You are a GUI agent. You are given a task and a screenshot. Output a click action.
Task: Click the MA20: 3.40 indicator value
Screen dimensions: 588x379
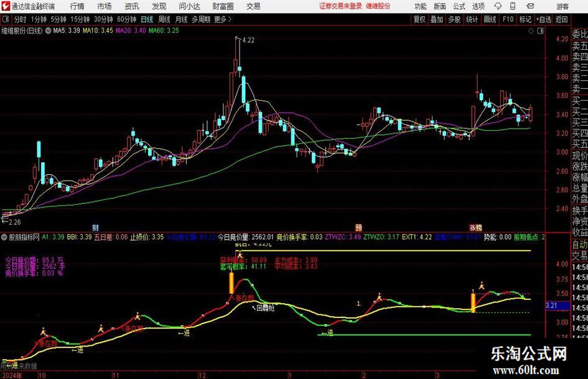131,30
